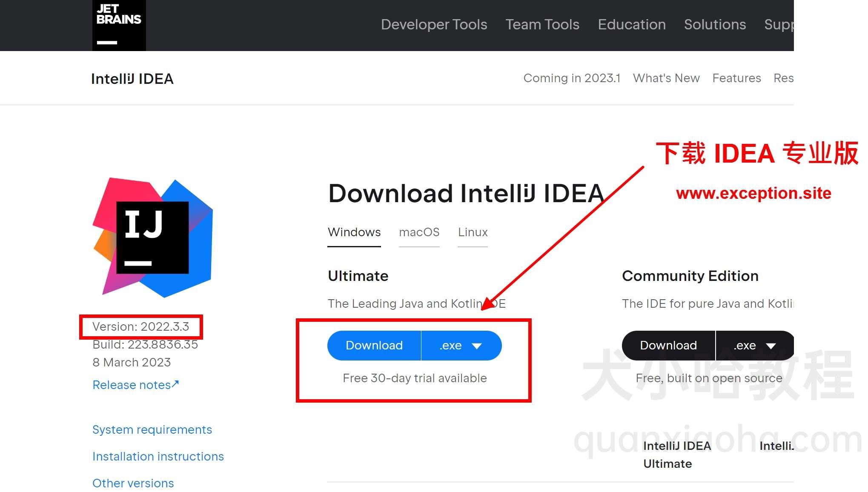
Task: Open What's New page
Action: coord(666,78)
